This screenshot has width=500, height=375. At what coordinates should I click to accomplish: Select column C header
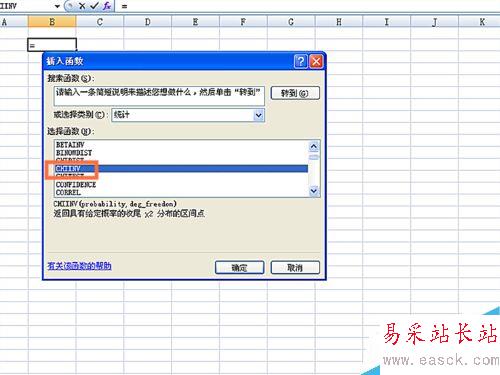tap(100, 22)
